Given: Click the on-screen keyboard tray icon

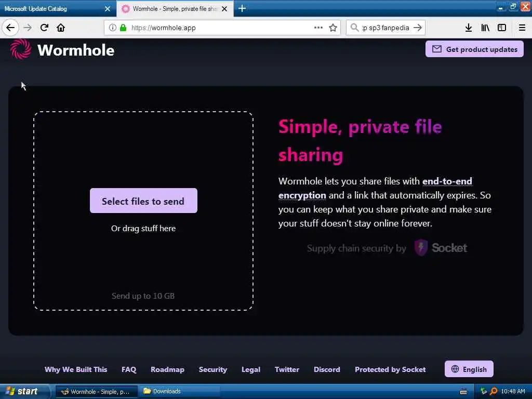Looking at the screenshot, I should (x=463, y=392).
